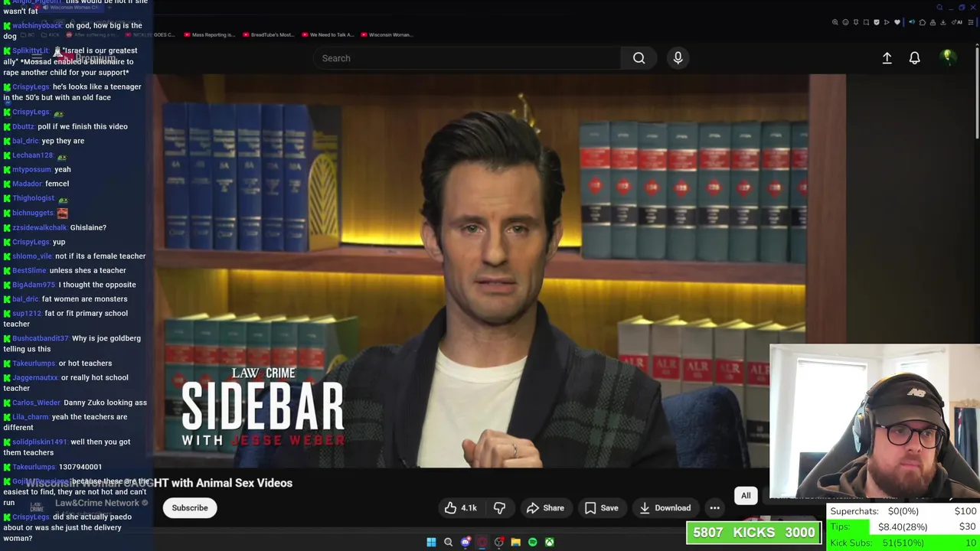Open the three-dot more actions menu
980x551 pixels.
(x=714, y=507)
